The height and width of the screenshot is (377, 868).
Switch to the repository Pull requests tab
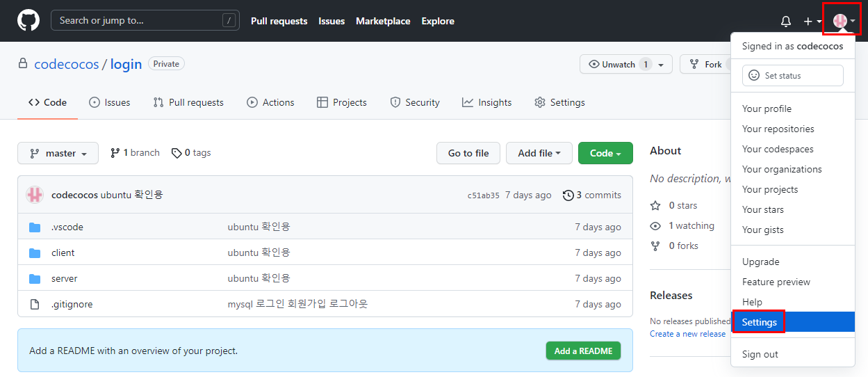pyautogui.click(x=188, y=102)
